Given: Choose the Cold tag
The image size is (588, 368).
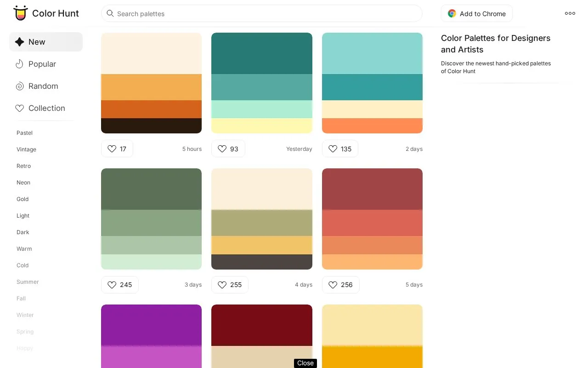Looking at the screenshot, I should (x=23, y=265).
